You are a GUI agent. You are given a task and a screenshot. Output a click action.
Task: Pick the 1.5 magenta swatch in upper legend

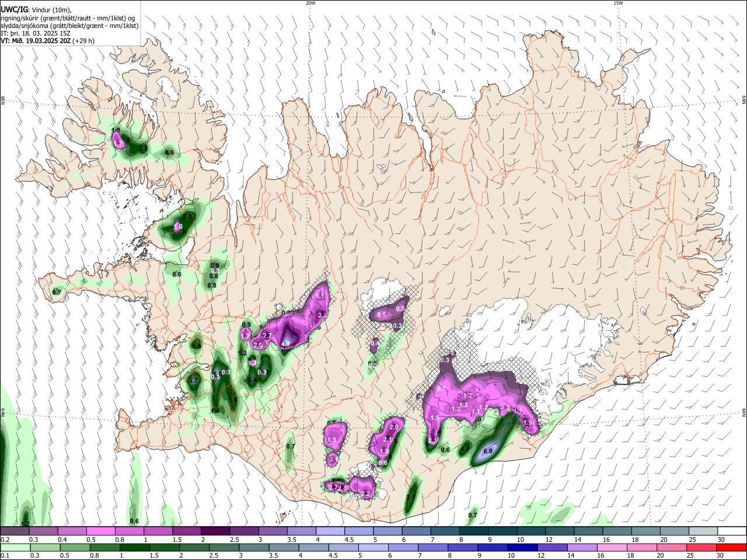(187, 531)
